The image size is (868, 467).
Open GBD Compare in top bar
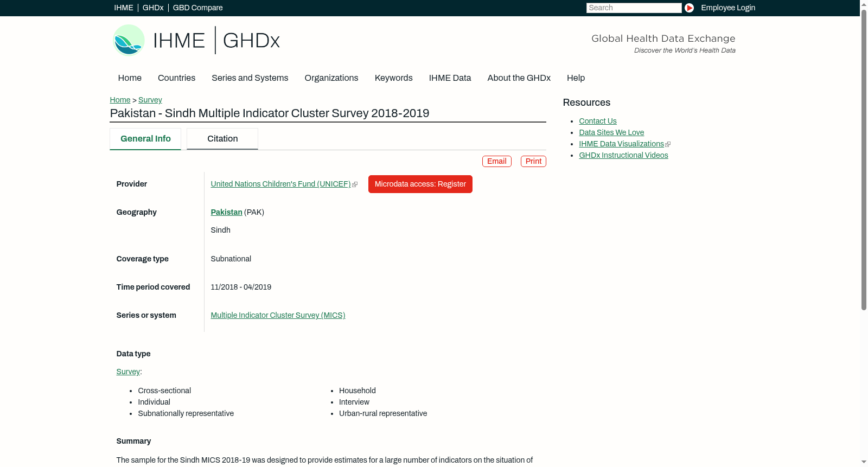[x=197, y=8]
